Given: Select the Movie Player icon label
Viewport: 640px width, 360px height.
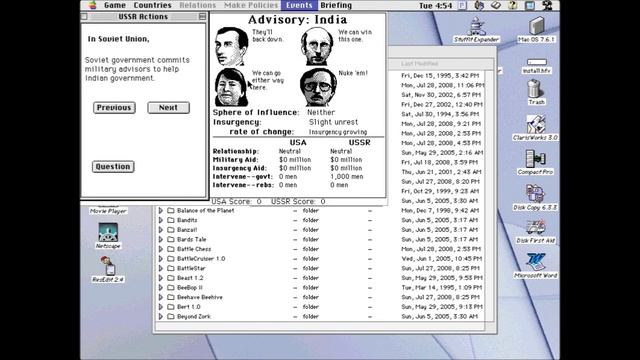Looking at the screenshot, I should [x=108, y=211].
